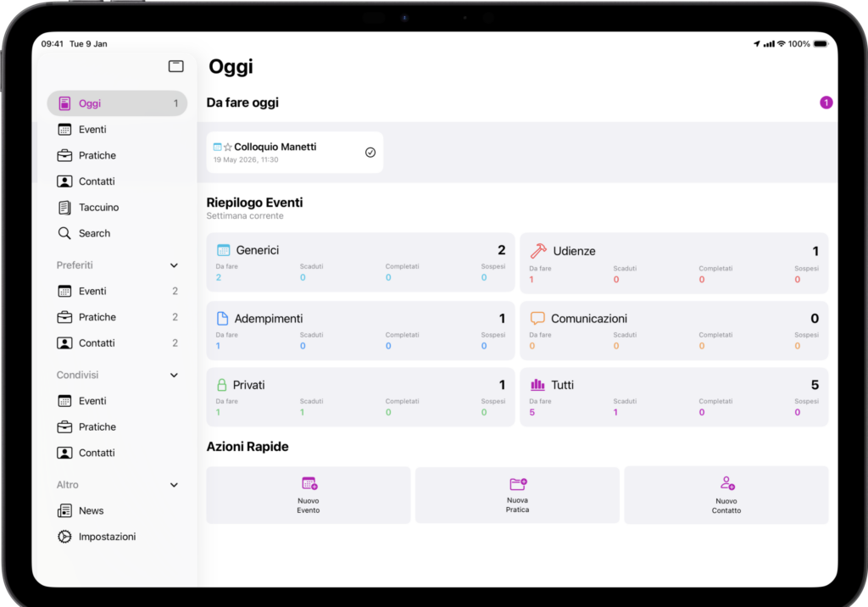Click the Nuovo Contatto person icon
The height and width of the screenshot is (607, 868).
(726, 483)
